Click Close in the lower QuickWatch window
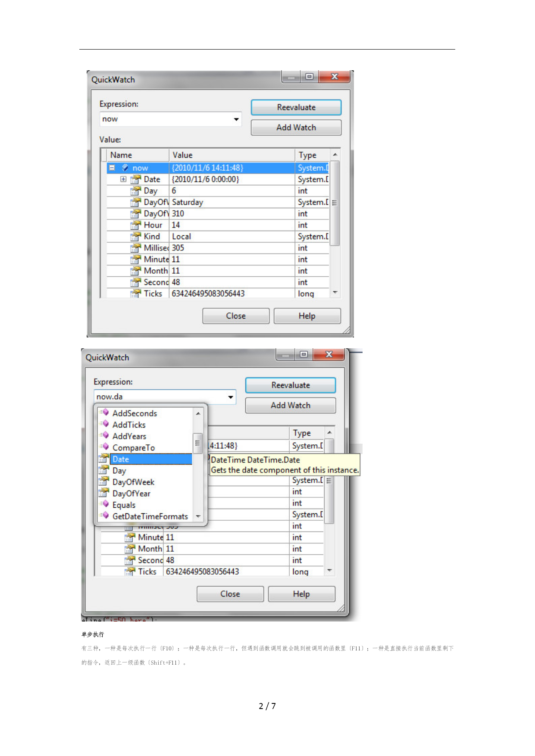 coord(230,594)
